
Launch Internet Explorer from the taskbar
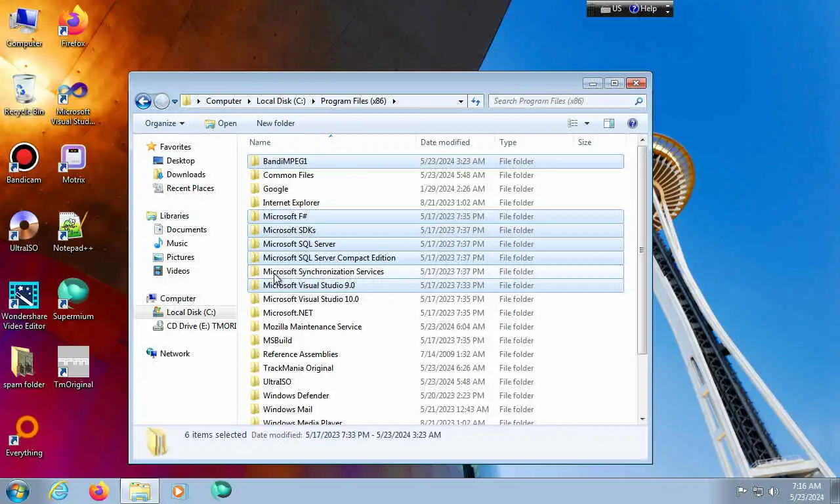58,491
